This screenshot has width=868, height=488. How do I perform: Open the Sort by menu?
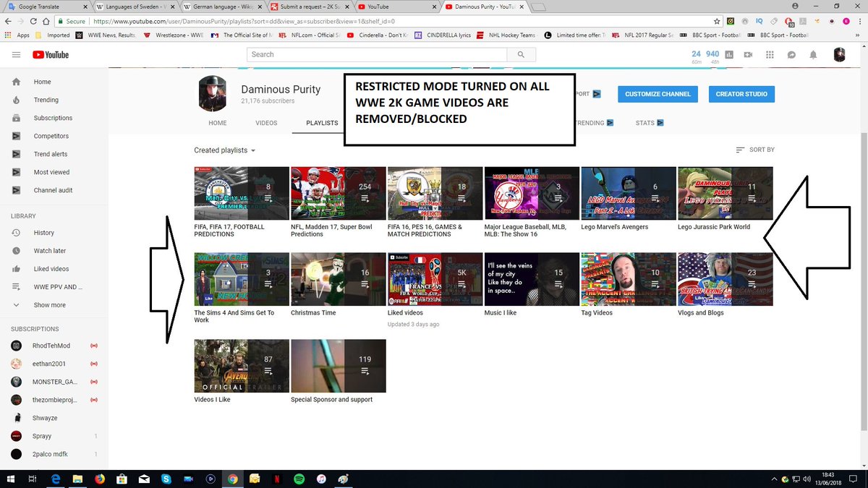(x=755, y=150)
